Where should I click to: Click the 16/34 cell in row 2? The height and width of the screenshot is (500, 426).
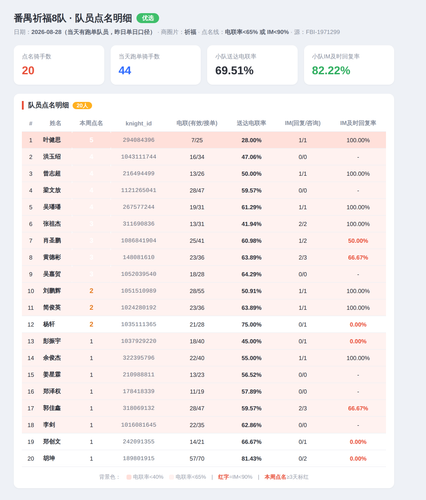tap(197, 157)
